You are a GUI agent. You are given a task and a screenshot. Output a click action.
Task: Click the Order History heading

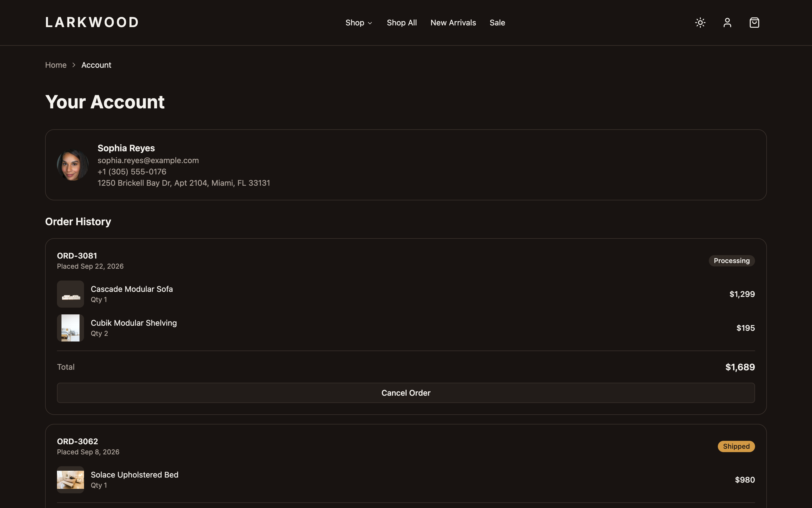coord(78,222)
